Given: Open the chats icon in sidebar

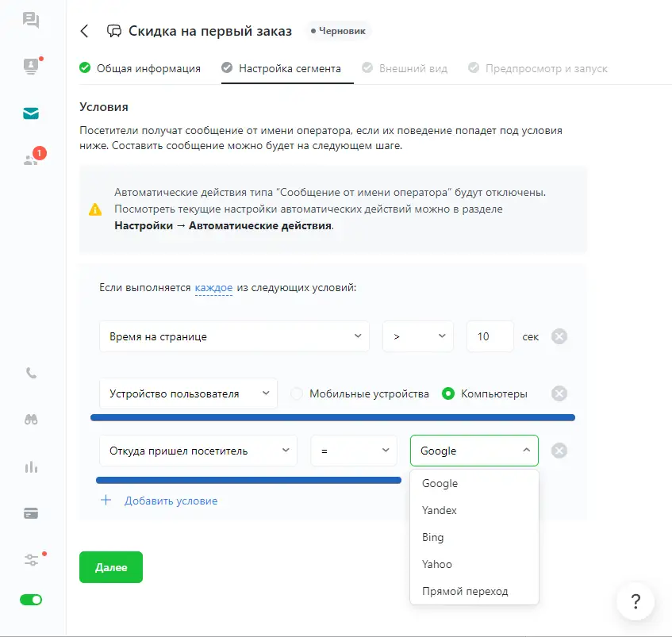Looking at the screenshot, I should coord(31,21).
